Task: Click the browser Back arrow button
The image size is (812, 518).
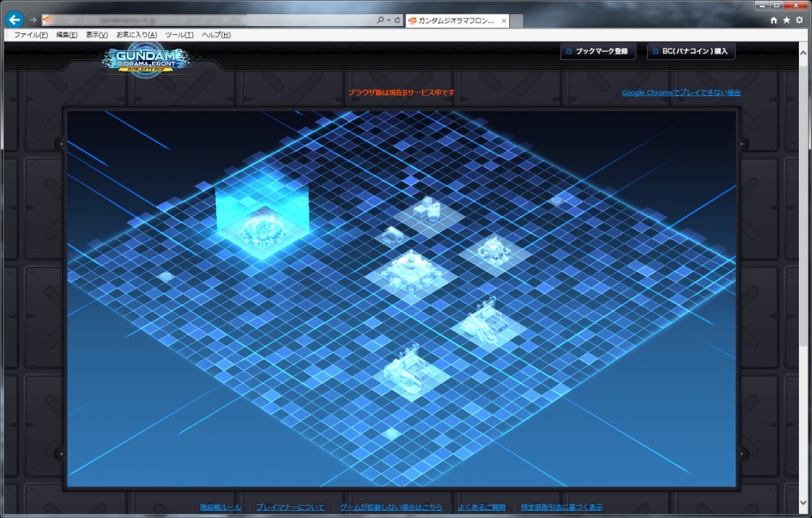Action: 14,19
